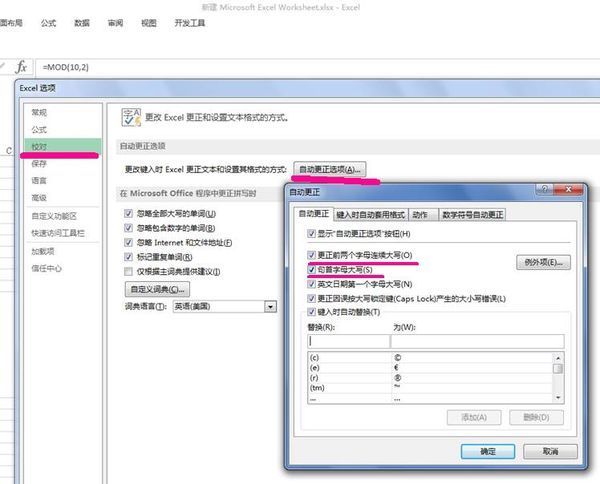
Task: Open the 数学符号自动更正 tab
Action: click(x=473, y=214)
